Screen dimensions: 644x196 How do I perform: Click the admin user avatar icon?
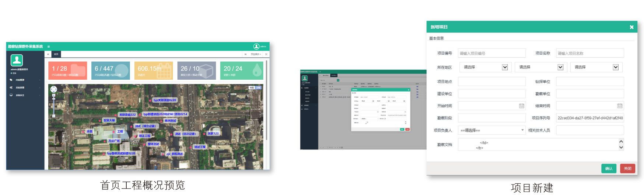click(256, 47)
